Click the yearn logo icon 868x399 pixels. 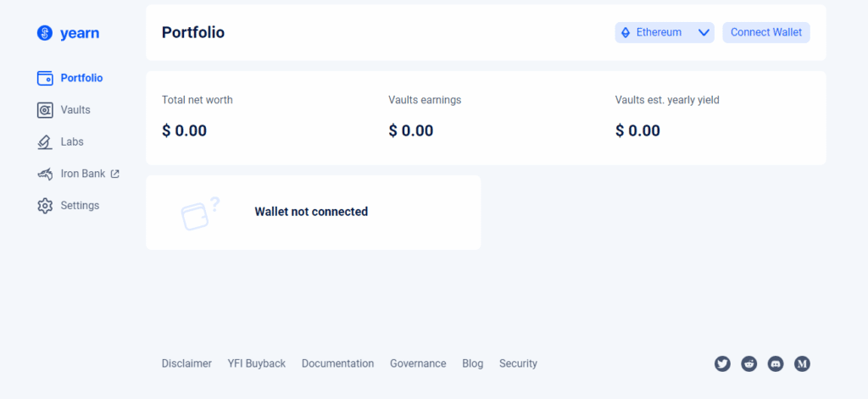tap(45, 33)
